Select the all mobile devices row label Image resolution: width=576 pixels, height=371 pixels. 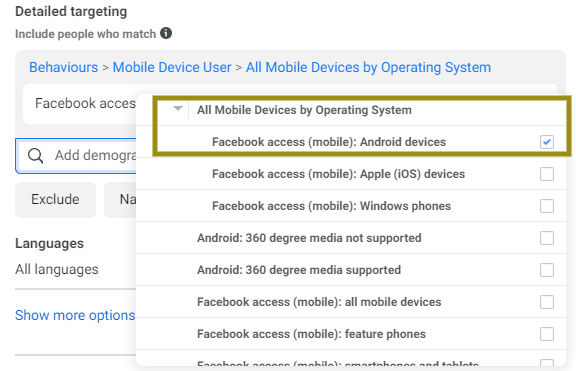click(x=319, y=302)
